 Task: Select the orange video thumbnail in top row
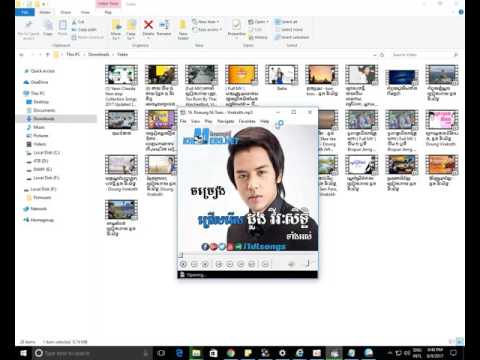coord(241,74)
